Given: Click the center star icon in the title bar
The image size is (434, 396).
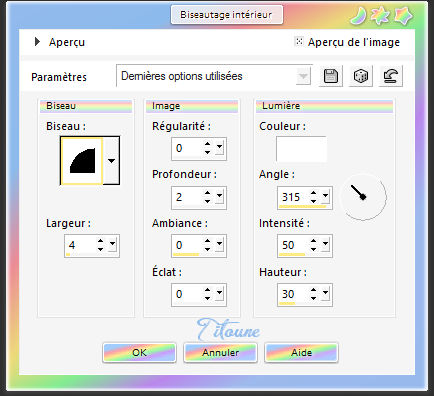Looking at the screenshot, I should tap(380, 16).
